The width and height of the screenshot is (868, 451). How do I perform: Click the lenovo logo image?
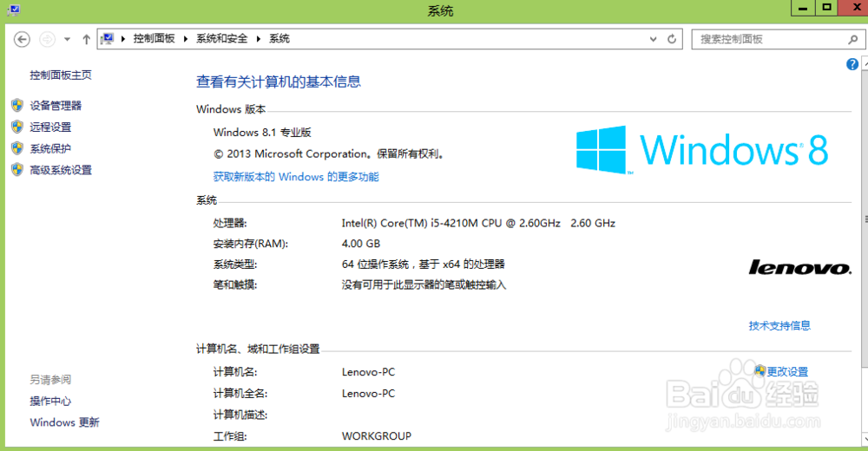pos(800,268)
